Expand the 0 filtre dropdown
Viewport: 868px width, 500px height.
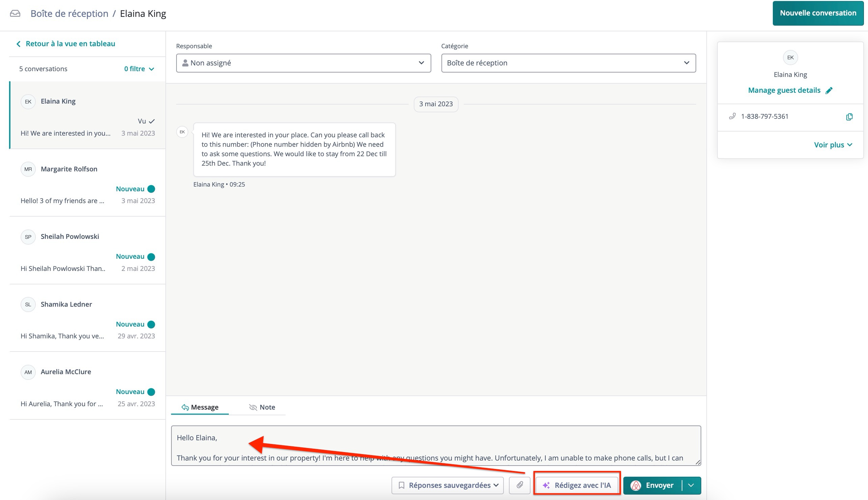139,69
